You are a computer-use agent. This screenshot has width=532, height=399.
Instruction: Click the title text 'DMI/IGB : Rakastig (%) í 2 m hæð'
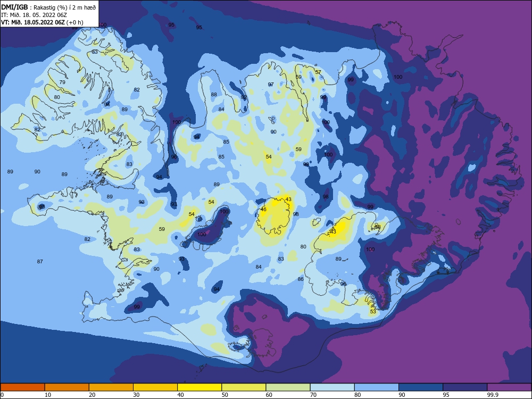pos(48,7)
